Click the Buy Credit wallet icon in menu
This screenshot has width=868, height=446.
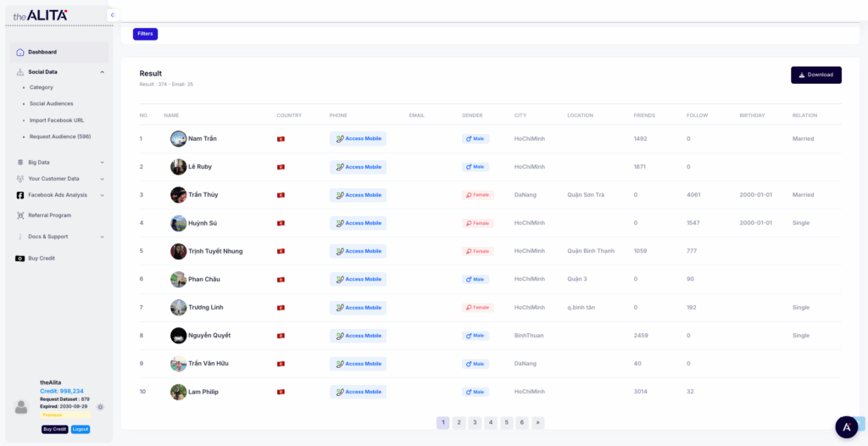pyautogui.click(x=20, y=258)
